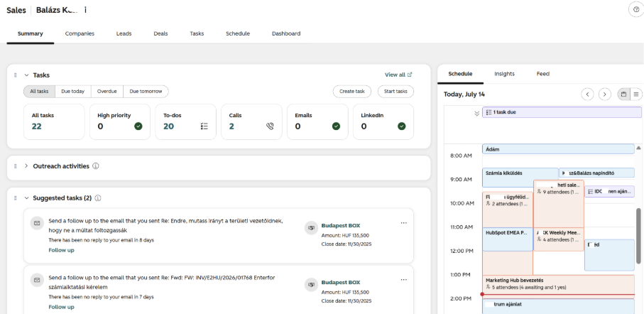Open more options for the Enterfor task
This screenshot has width=644, height=314.
pyautogui.click(x=404, y=279)
